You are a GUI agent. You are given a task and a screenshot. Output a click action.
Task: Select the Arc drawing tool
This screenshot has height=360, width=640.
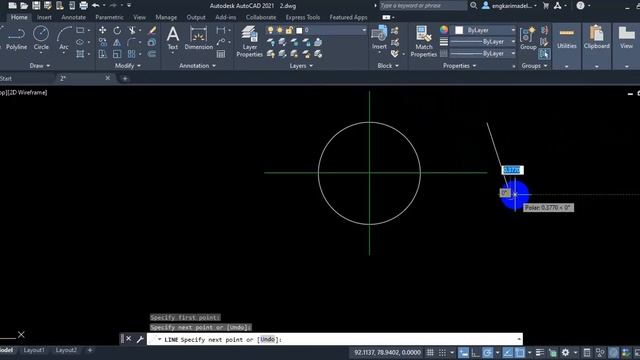tap(64, 38)
